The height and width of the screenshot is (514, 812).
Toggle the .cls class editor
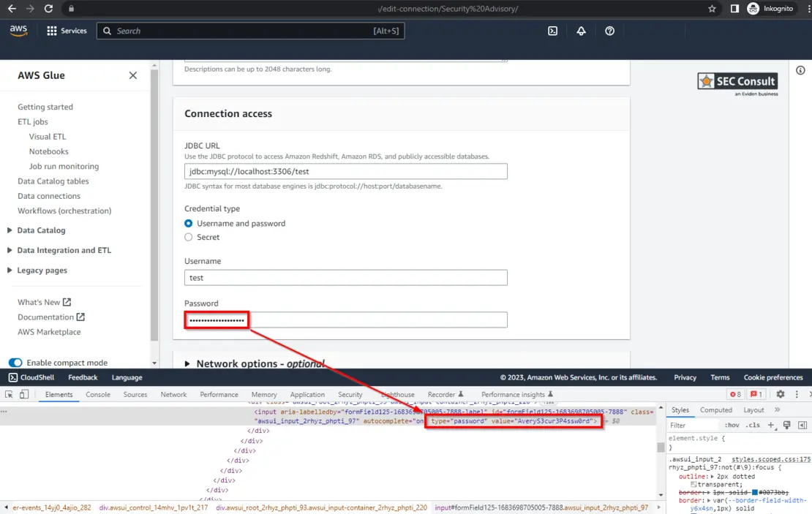tap(753, 425)
